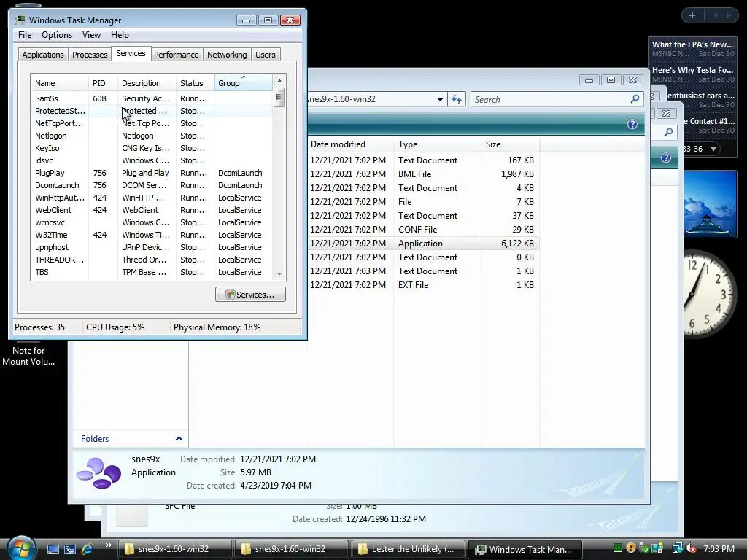
Task: Open the address bar history dropdown arrow
Action: coord(440,99)
